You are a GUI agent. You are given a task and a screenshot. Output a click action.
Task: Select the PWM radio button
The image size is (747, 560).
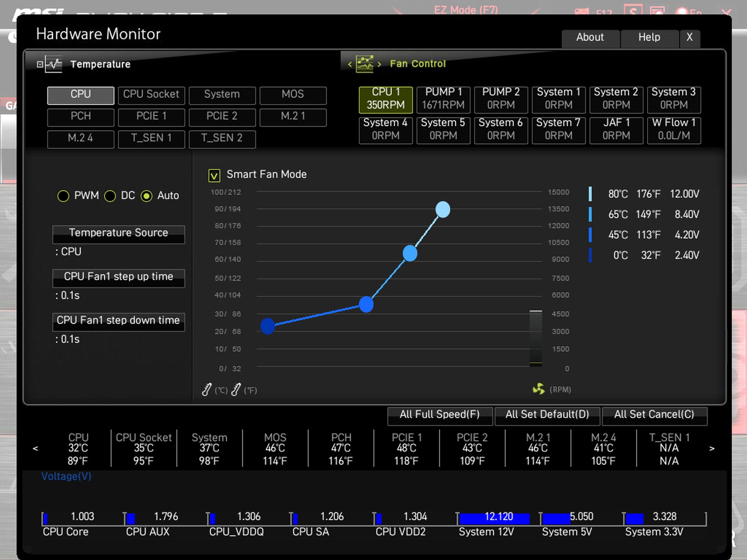(x=63, y=196)
